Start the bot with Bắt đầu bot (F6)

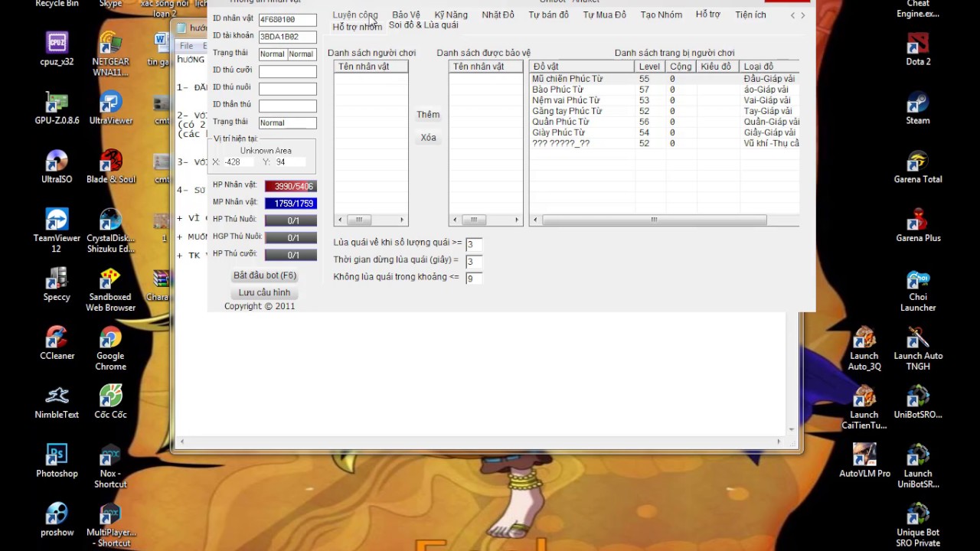265,275
